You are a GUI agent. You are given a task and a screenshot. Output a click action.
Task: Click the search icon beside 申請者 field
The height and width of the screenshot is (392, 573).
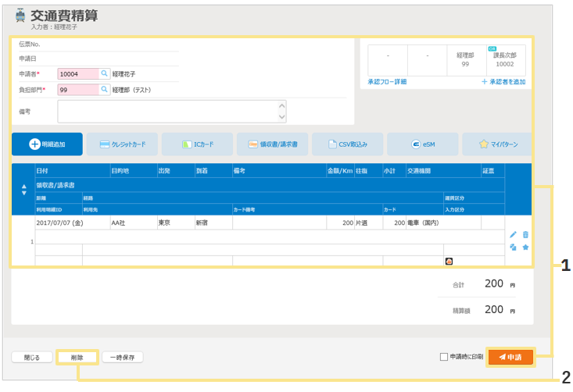coord(104,73)
